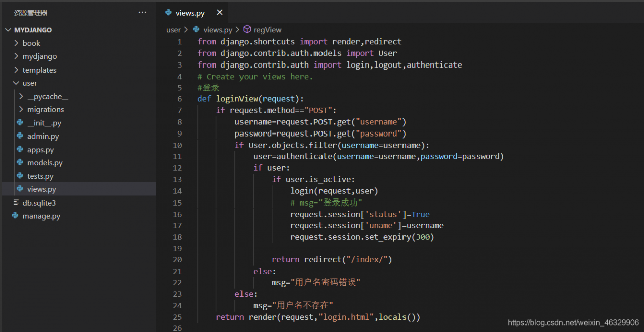Image resolution: width=644 pixels, height=332 pixels.
Task: Click 'regView' symbol in the breadcrumb
Action: 268,30
